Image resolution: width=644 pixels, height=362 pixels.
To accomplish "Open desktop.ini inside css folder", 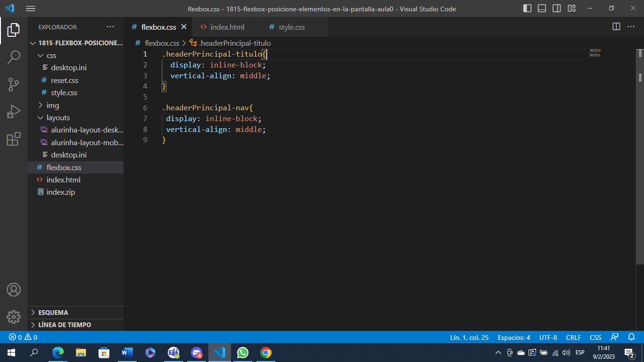I will point(75,68).
